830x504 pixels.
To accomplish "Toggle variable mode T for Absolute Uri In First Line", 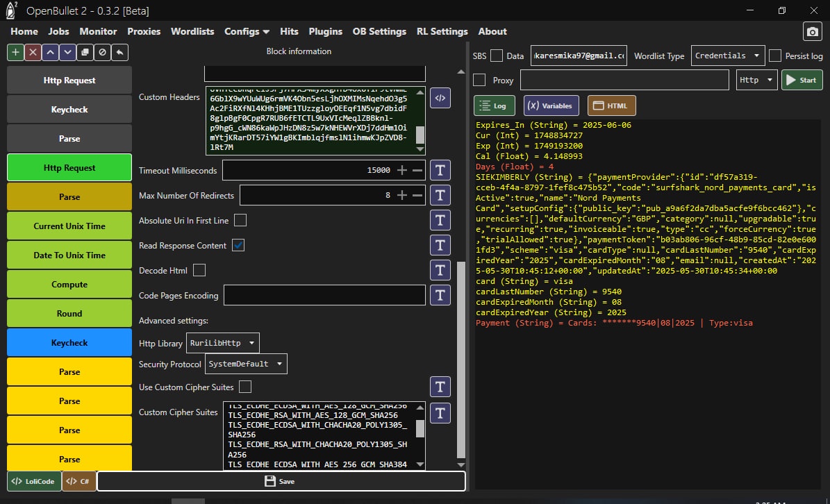I will click(440, 220).
